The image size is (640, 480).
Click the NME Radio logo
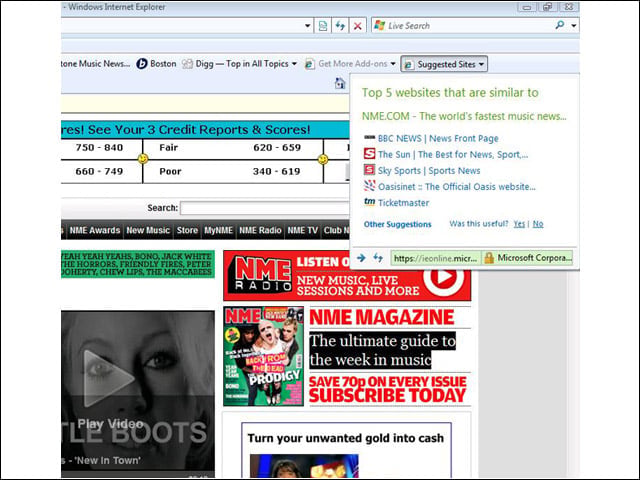[x=260, y=276]
